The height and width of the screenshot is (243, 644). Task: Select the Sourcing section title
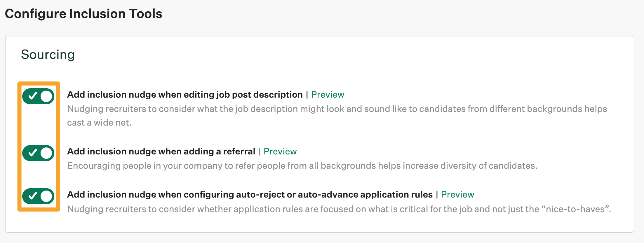coord(48,54)
